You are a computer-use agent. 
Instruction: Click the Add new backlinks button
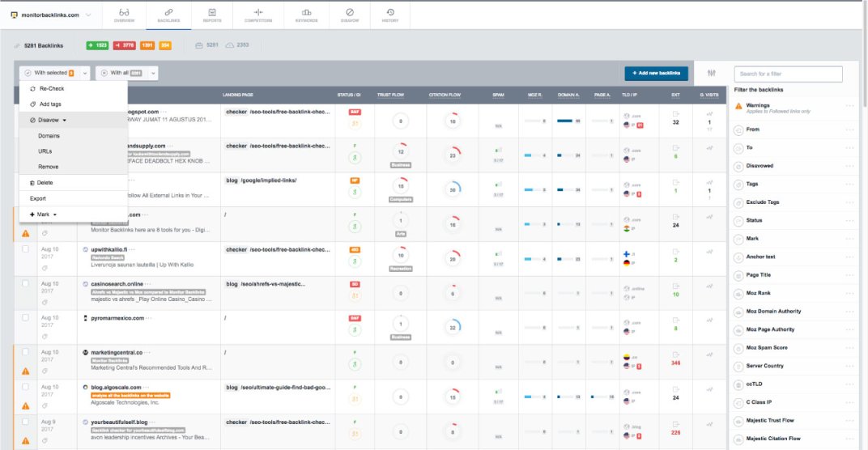[x=656, y=74]
